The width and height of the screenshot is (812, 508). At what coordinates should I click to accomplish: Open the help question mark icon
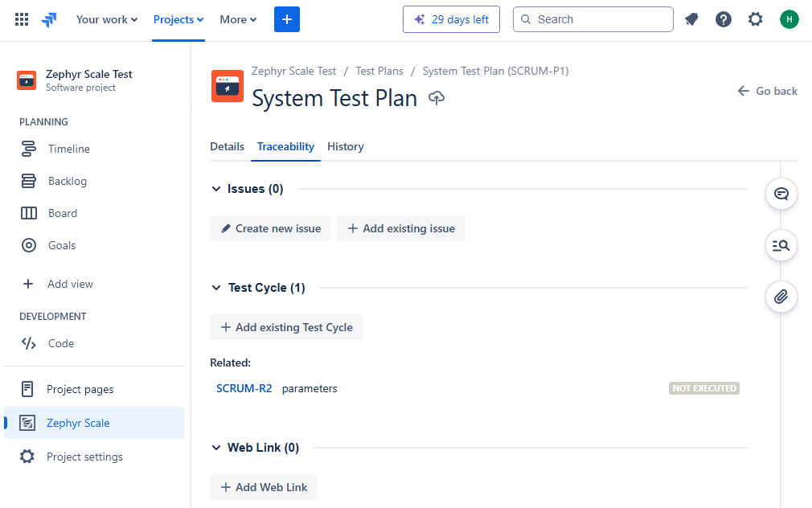click(724, 19)
